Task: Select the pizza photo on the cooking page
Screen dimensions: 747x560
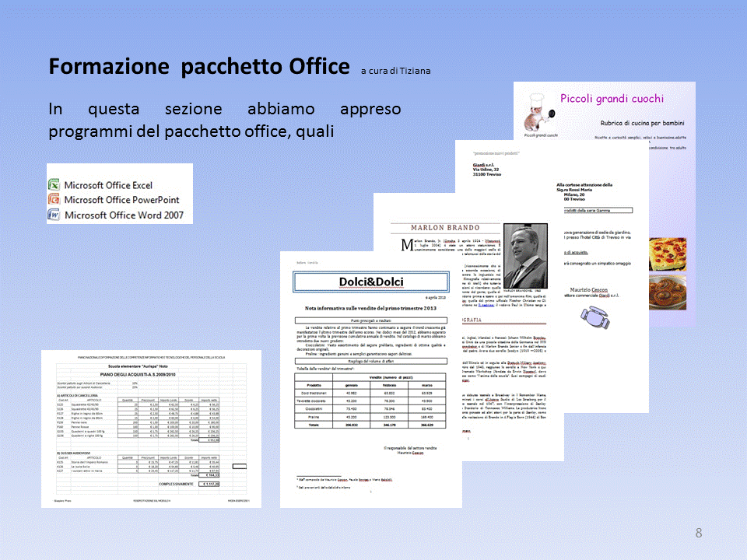Action: tap(668, 254)
